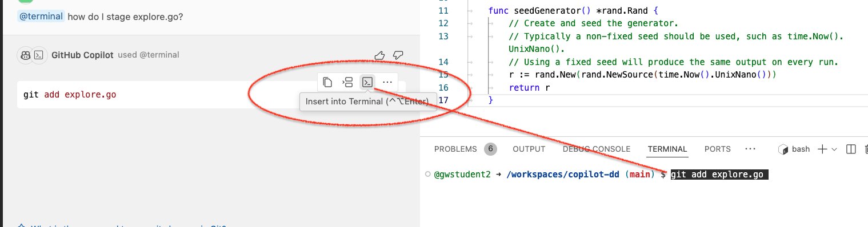Open the PORTS tab

tap(718, 149)
